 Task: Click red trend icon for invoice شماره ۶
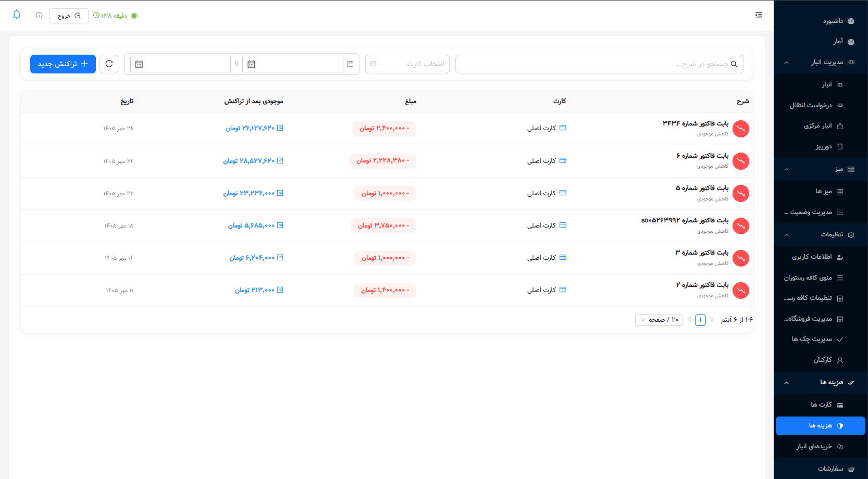pos(741,161)
